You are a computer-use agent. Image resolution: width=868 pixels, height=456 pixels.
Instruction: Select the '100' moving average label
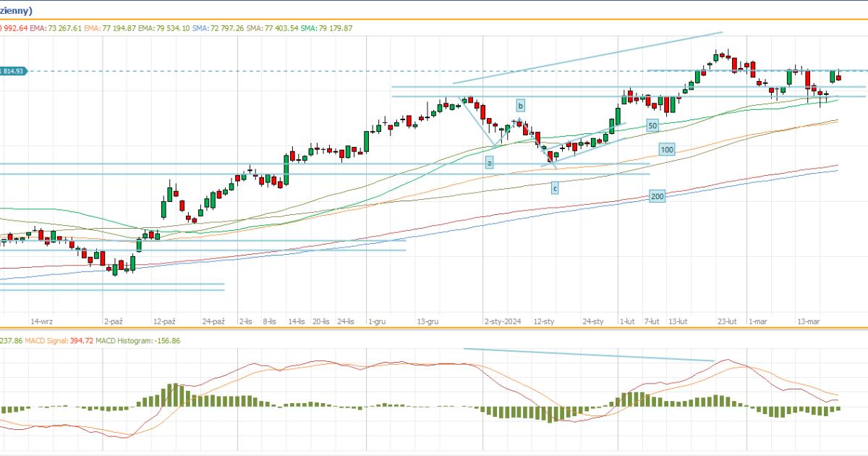click(x=666, y=150)
